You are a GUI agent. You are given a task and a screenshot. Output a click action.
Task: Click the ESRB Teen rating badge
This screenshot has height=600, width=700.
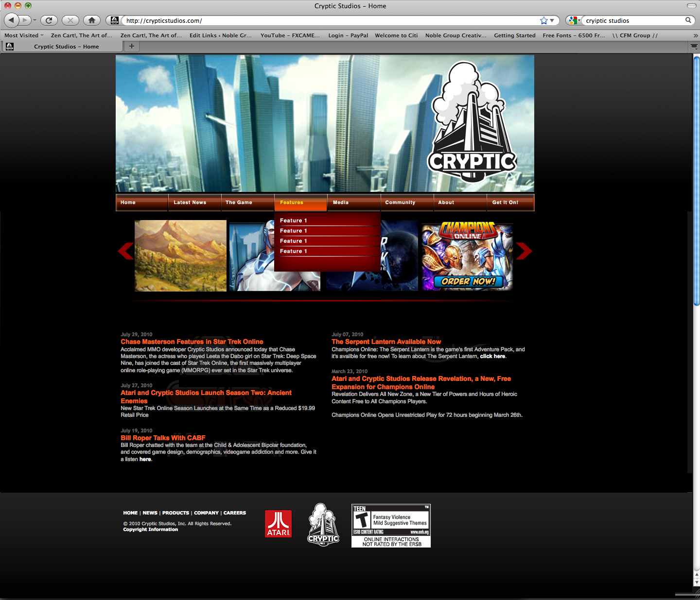click(x=391, y=526)
